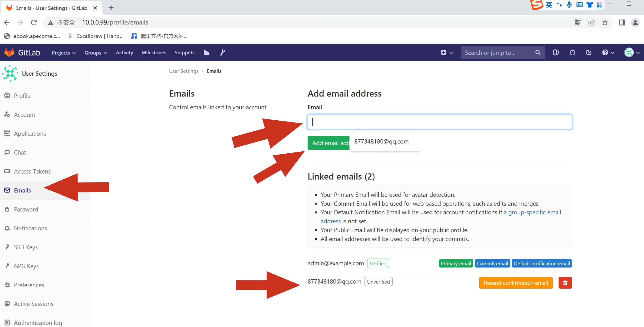This screenshot has width=644, height=327.
Task: Click Resend confirmation email button
Action: pos(516,283)
